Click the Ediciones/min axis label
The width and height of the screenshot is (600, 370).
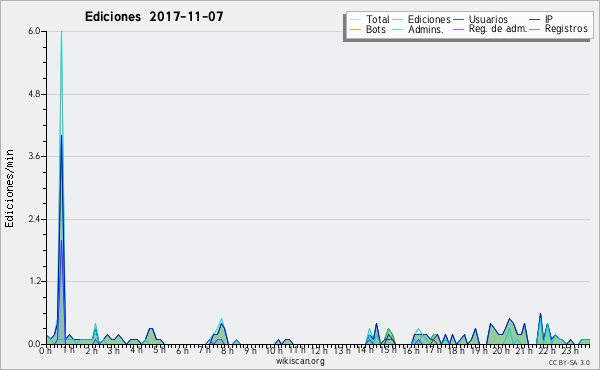point(9,188)
